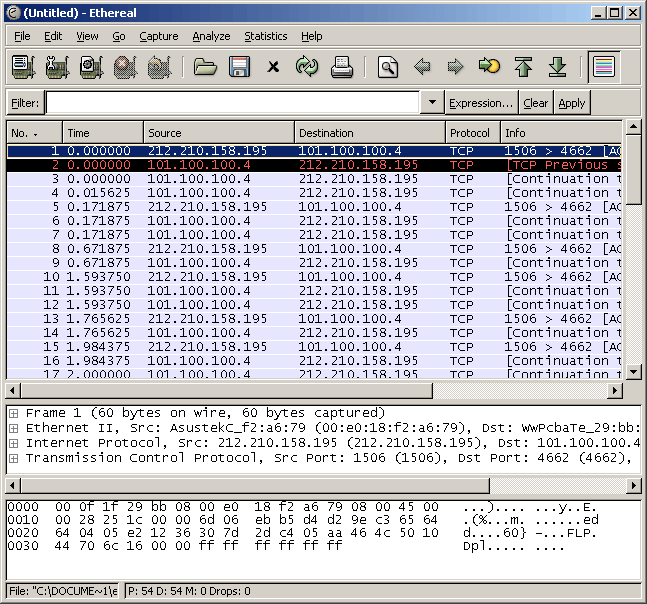Image resolution: width=647 pixels, height=604 pixels.
Task: Select packet 16 at time 1.984375
Action: (314, 361)
